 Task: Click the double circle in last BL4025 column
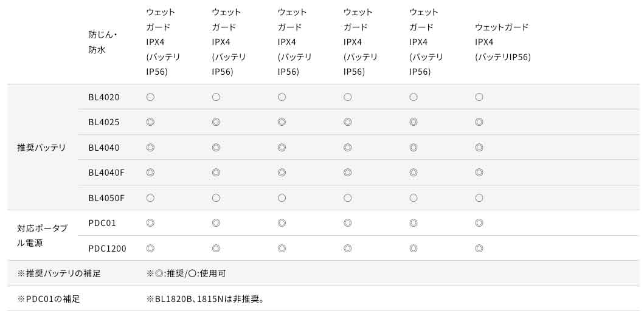479,122
